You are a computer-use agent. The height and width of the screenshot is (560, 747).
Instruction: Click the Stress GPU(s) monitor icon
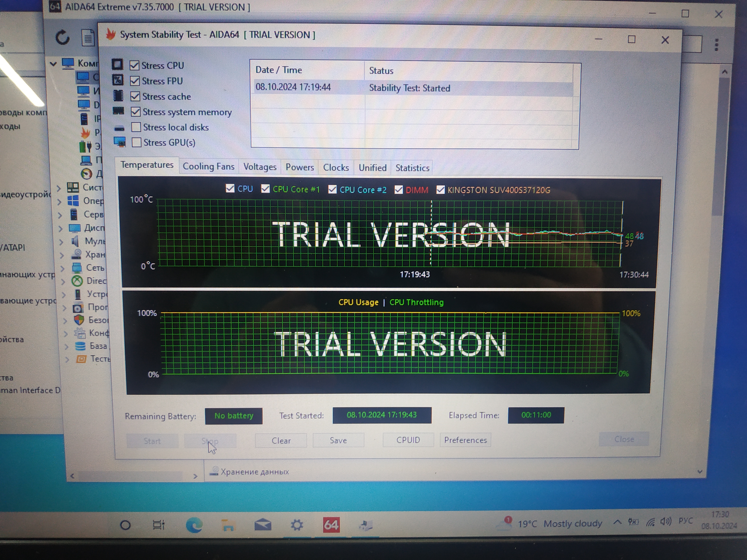(120, 142)
